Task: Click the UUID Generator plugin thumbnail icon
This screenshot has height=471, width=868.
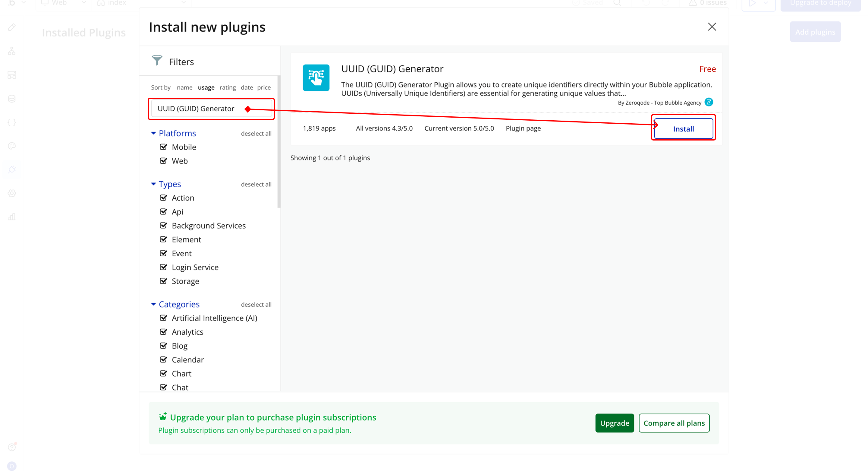Action: tap(316, 77)
